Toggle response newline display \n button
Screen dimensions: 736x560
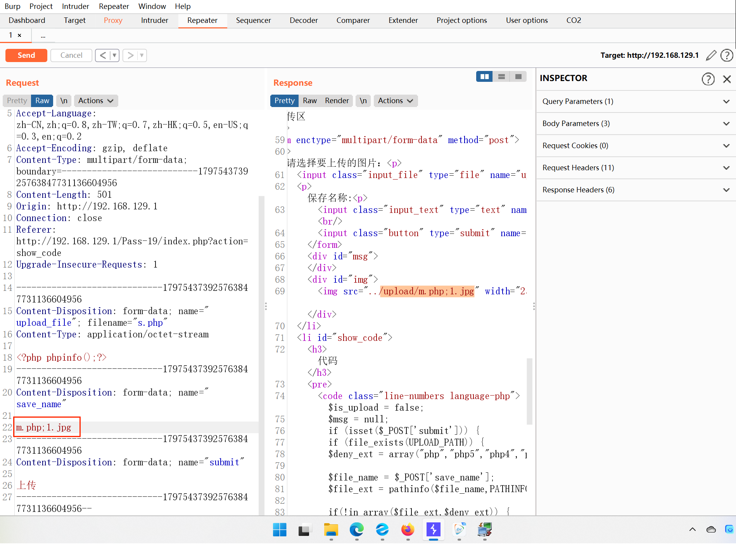click(x=363, y=101)
